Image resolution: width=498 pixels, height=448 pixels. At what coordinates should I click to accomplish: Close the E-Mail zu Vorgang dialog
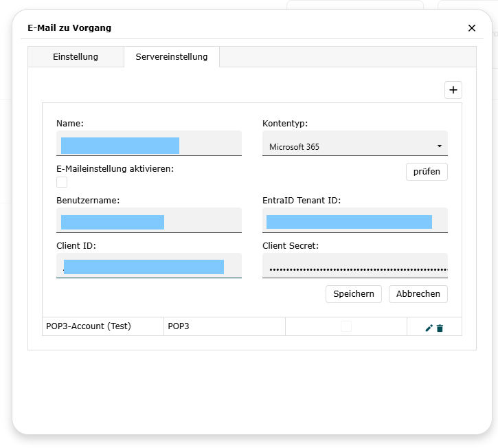coord(471,28)
